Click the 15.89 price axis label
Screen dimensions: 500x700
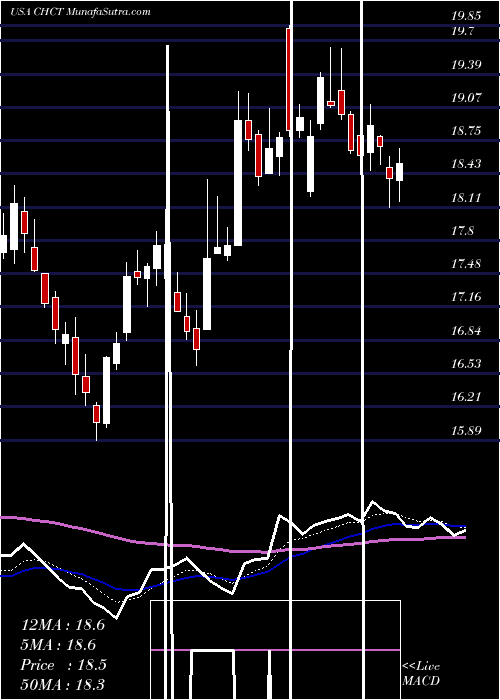tap(466, 431)
